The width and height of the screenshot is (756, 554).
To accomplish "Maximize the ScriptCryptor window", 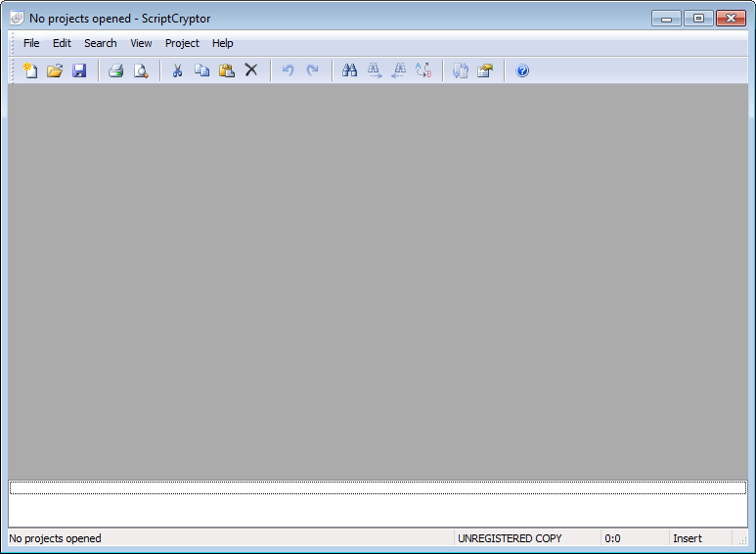I will 698,19.
